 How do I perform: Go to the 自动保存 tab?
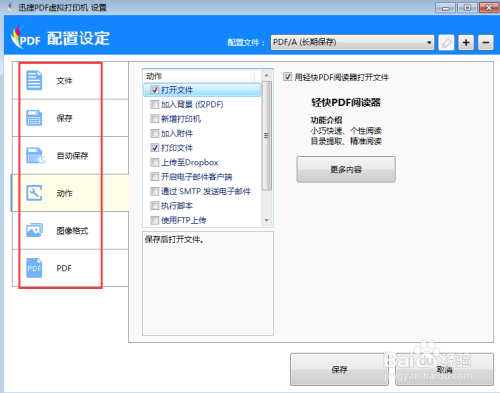(70, 155)
